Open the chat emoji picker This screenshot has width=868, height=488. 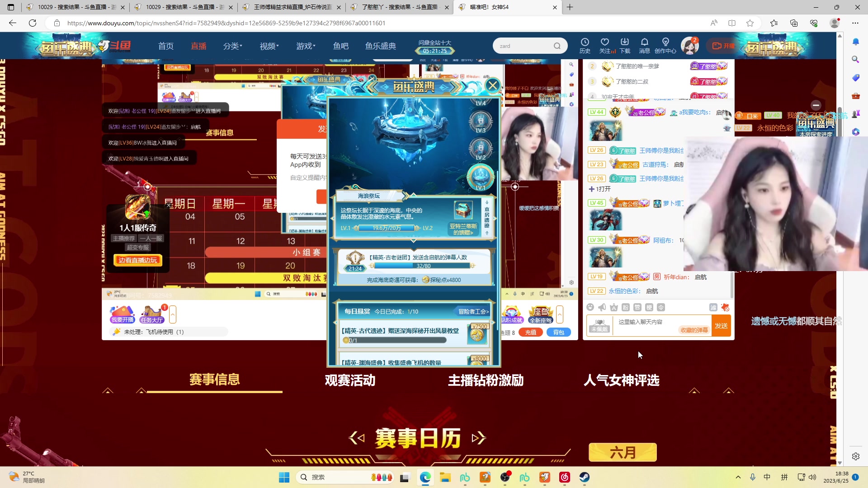tap(590, 307)
